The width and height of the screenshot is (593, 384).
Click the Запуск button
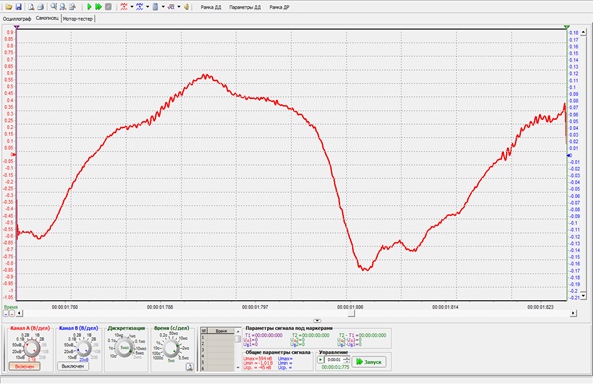pyautogui.click(x=369, y=362)
